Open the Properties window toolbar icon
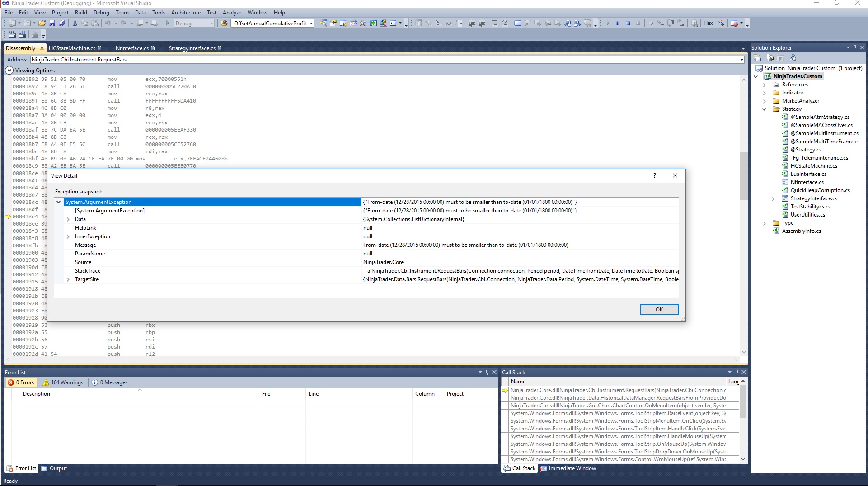Viewport: 868px width, 486px height. tap(333, 24)
